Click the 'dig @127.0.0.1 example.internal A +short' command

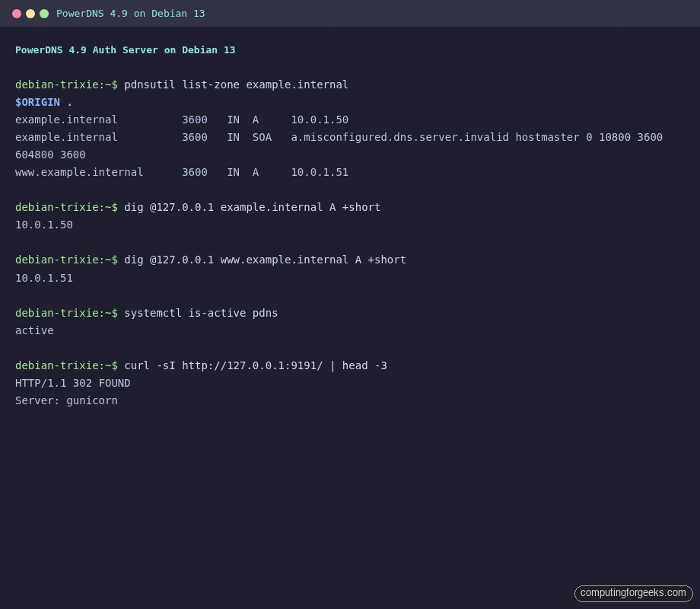pos(253,207)
